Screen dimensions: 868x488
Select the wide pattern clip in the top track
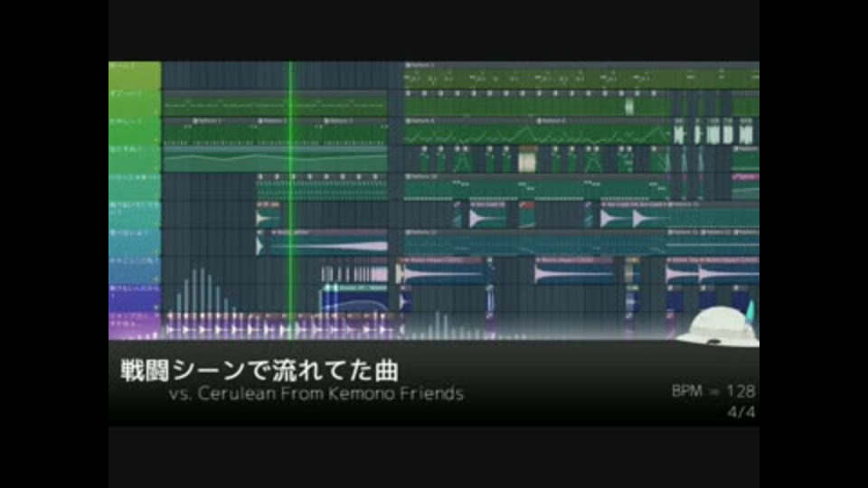581,75
